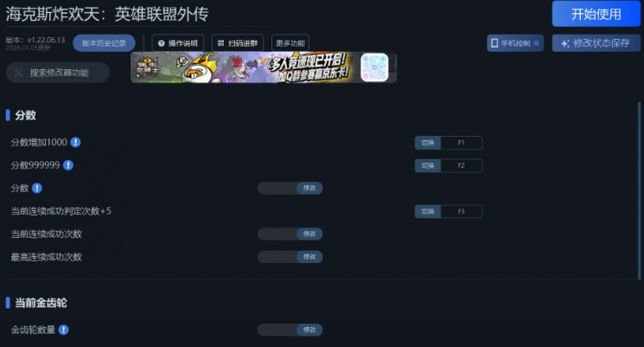Image resolution: width=644 pixels, height=347 pixels.
Task: Toggle 切换 for 分数999999 (F2)
Action: (428, 165)
